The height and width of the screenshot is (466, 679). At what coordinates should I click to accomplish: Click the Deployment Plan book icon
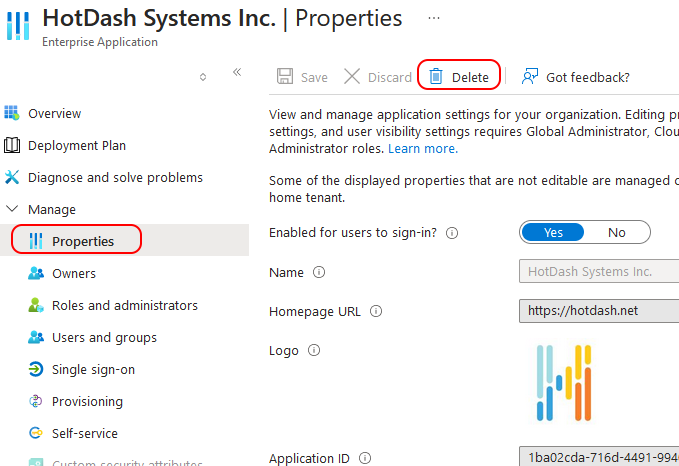(12, 146)
